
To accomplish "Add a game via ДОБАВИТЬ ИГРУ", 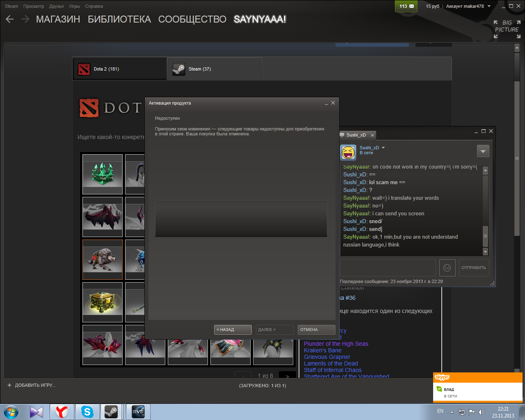I will pyautogui.click(x=31, y=385).
